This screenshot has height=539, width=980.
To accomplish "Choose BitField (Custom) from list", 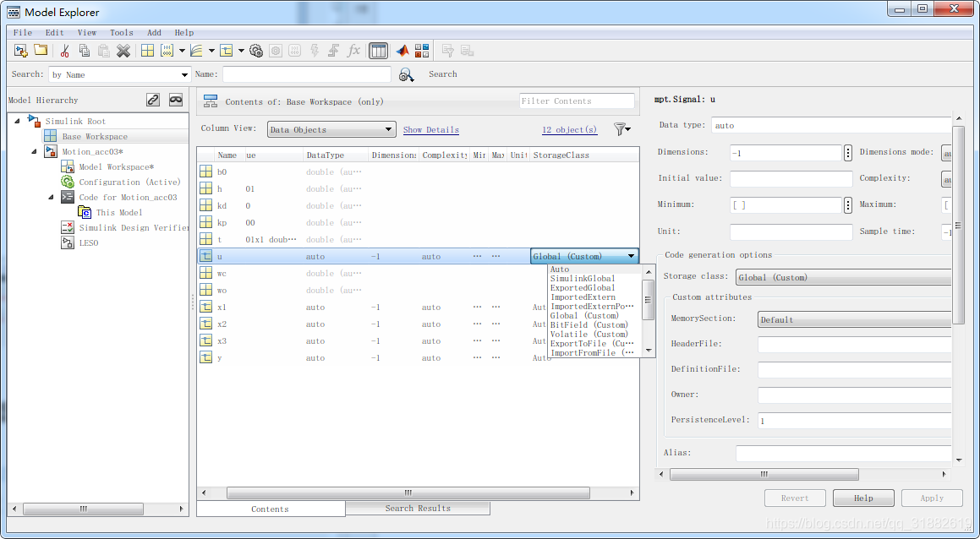I will click(589, 324).
